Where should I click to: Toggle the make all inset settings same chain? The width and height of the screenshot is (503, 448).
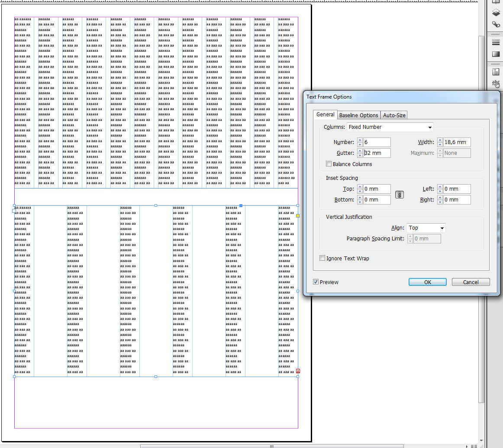pyautogui.click(x=400, y=195)
